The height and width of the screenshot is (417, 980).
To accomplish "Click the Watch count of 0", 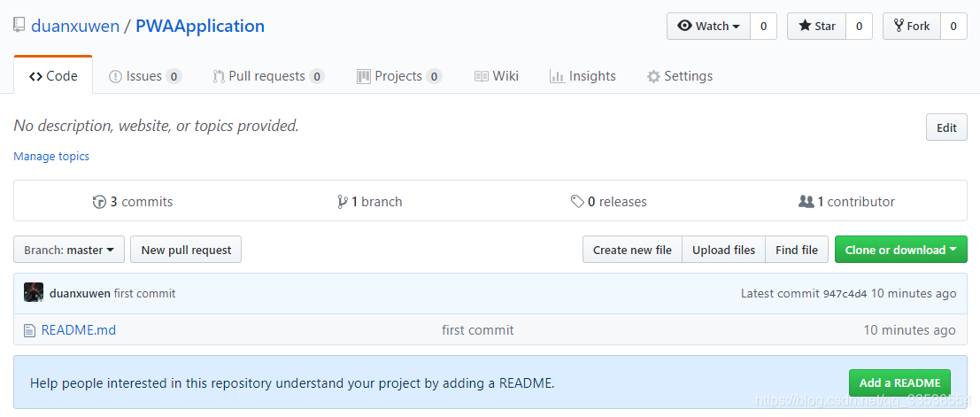I will pos(763,27).
